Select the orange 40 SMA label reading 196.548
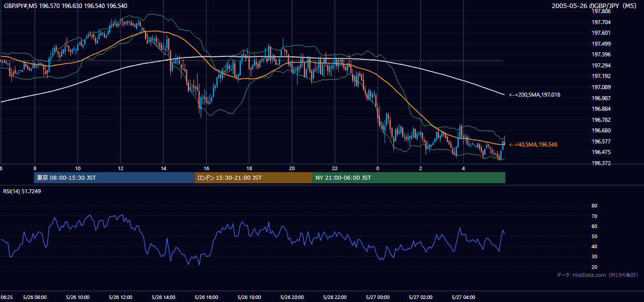 [x=533, y=144]
